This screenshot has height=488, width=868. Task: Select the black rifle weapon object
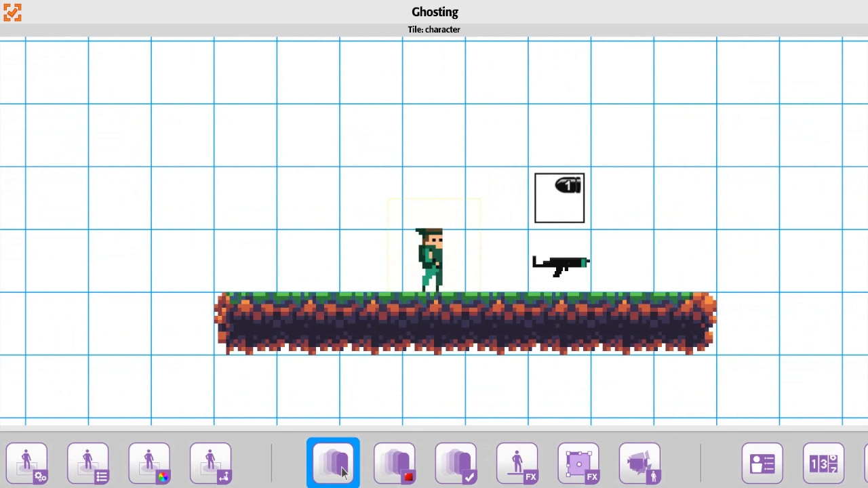[x=561, y=266]
